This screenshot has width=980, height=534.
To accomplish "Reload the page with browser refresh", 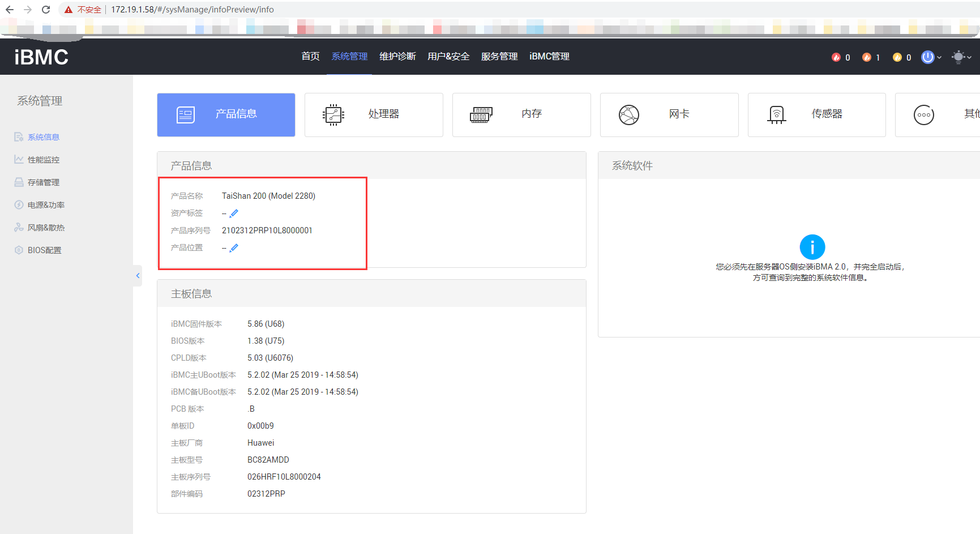I will pos(46,10).
